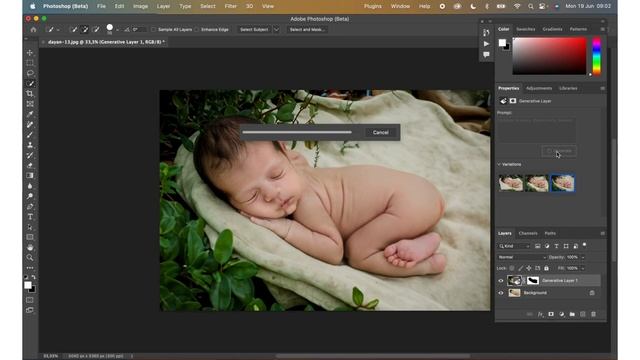Hide the Background layer with eye icon
The image size is (640, 360).
pyautogui.click(x=501, y=293)
